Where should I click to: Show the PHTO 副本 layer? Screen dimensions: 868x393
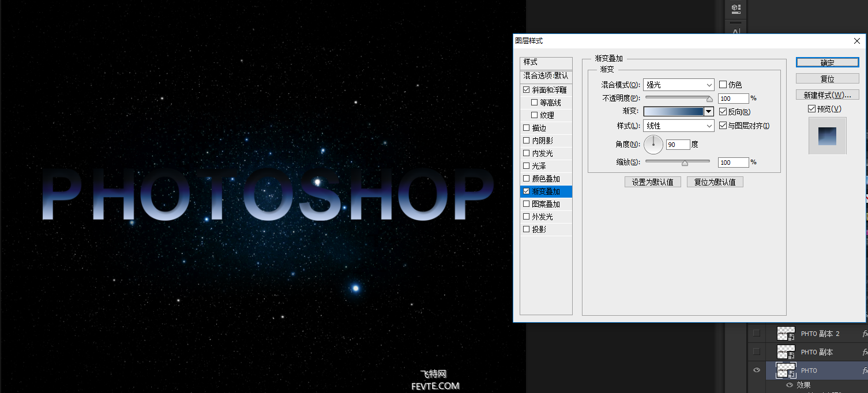click(757, 352)
